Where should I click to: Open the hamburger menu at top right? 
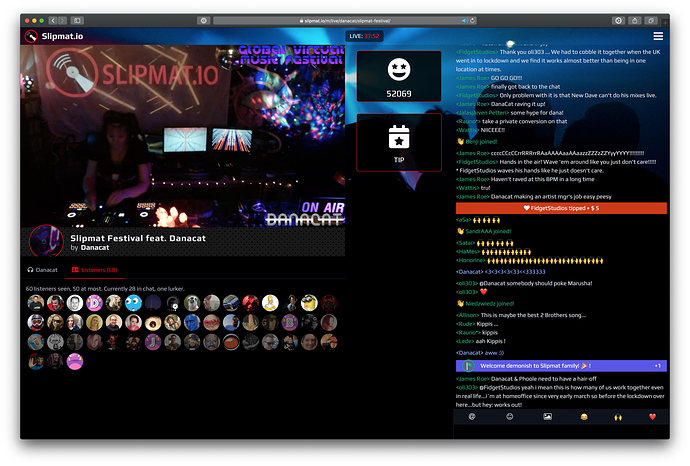(x=658, y=36)
